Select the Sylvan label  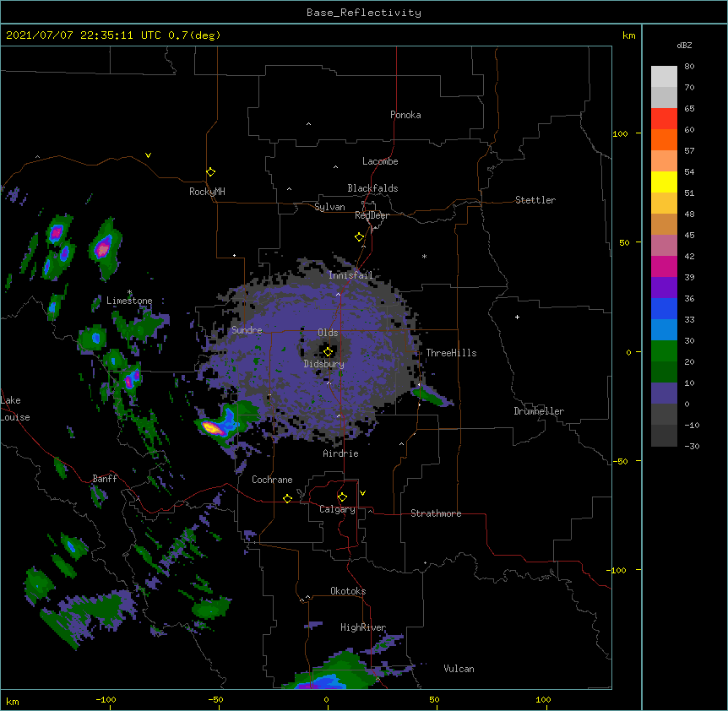[329, 207]
